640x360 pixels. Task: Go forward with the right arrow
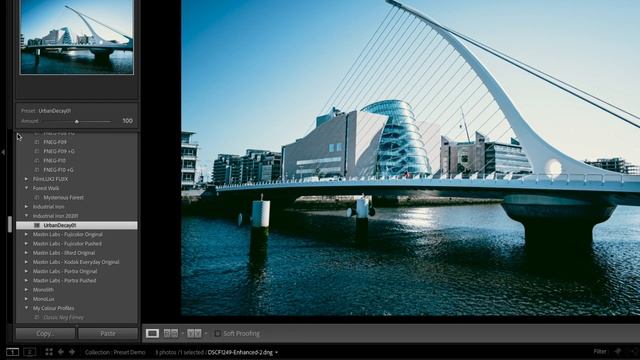coord(72,352)
